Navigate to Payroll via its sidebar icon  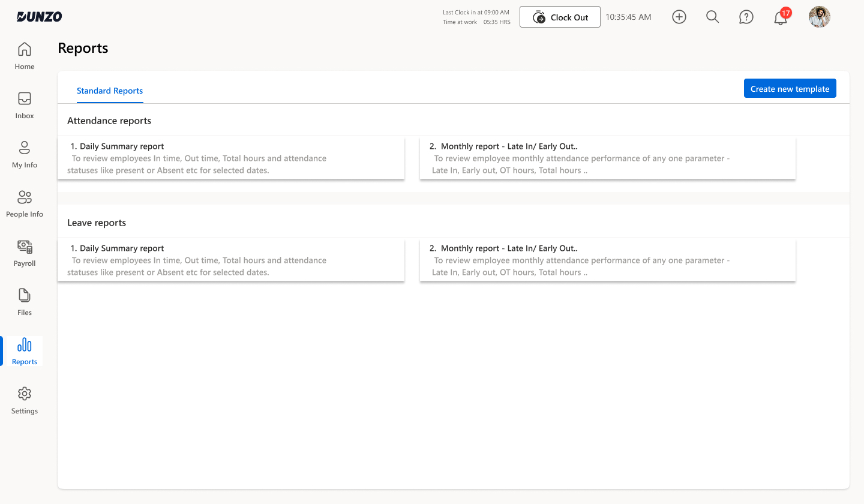pos(24,253)
